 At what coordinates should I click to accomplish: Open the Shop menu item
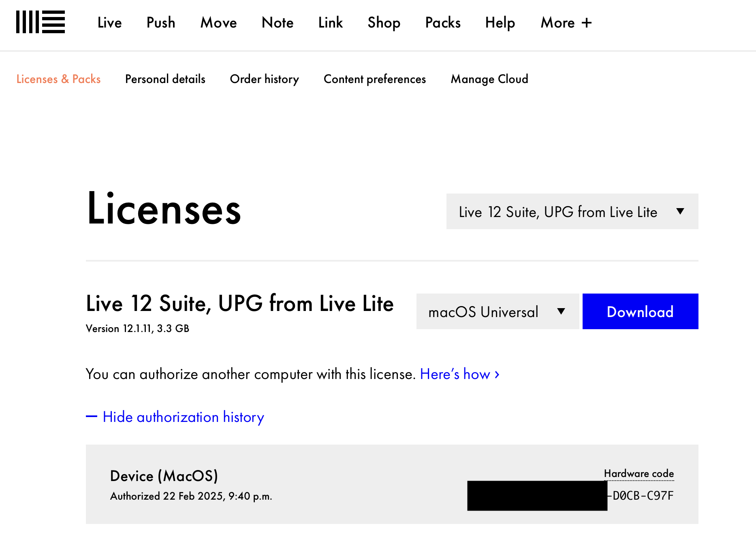pyautogui.click(x=384, y=23)
